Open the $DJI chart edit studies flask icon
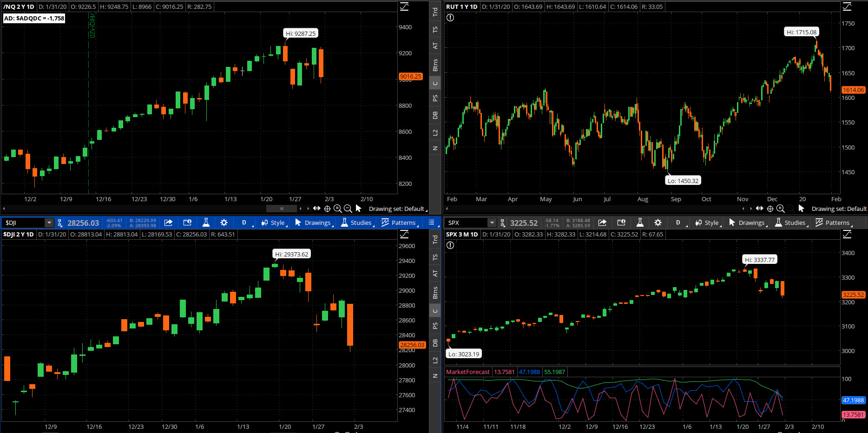868x433 pixels. (x=206, y=223)
